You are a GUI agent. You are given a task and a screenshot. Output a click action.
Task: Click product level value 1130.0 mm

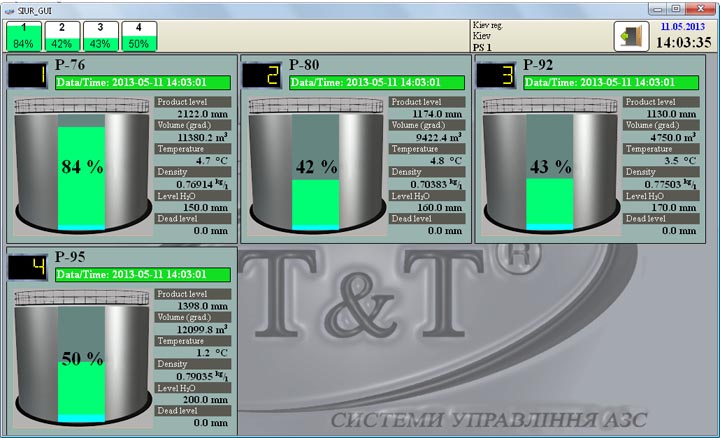point(671,114)
